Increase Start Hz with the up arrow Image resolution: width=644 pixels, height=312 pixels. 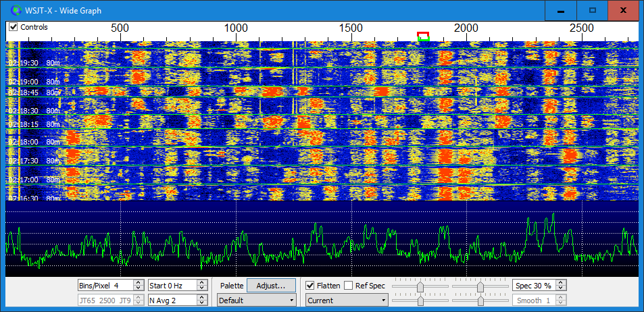(x=201, y=282)
